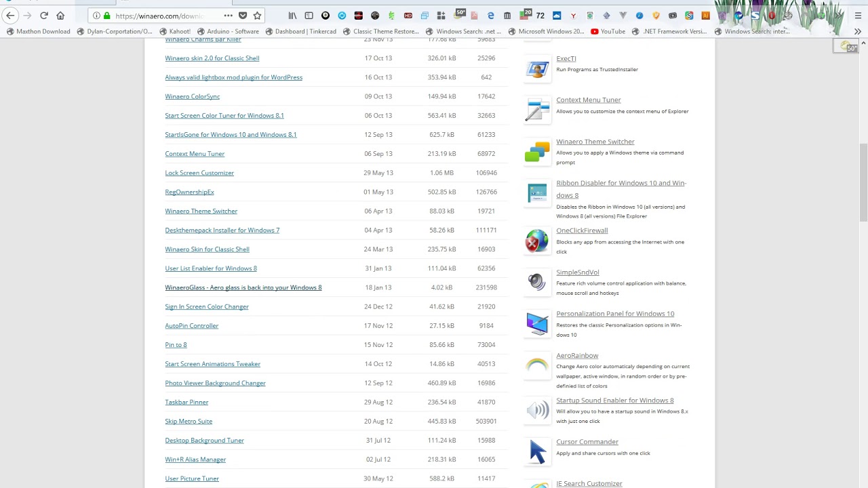Image resolution: width=868 pixels, height=488 pixels.
Task: Click the Adobe Ai extension icon
Action: (705, 16)
